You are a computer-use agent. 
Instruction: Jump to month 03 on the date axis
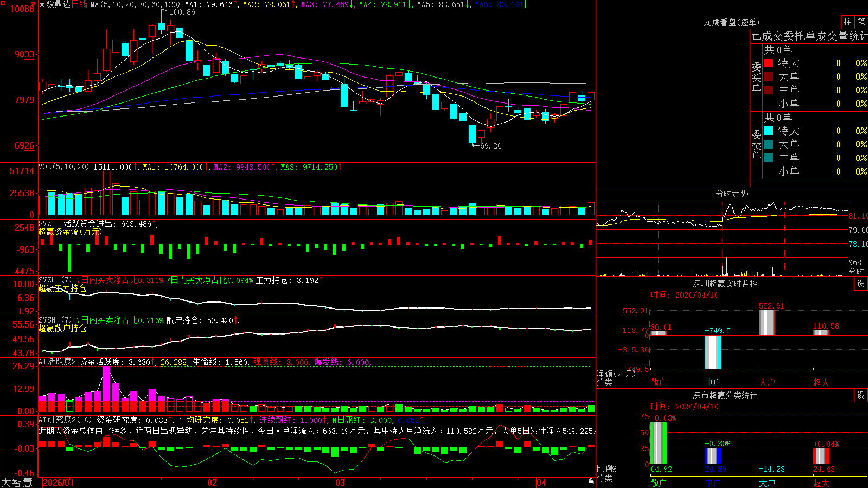(340, 483)
